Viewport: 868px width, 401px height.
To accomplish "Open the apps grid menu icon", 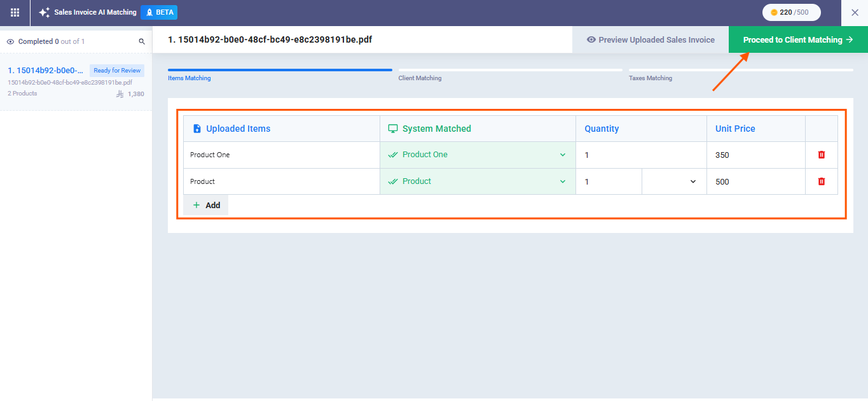I will (x=15, y=12).
